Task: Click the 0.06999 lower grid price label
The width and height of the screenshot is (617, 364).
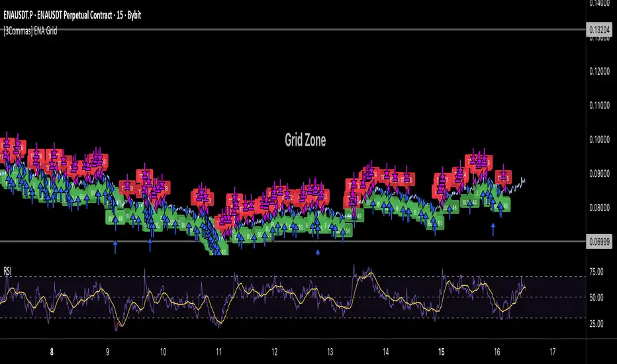Action: (599, 241)
